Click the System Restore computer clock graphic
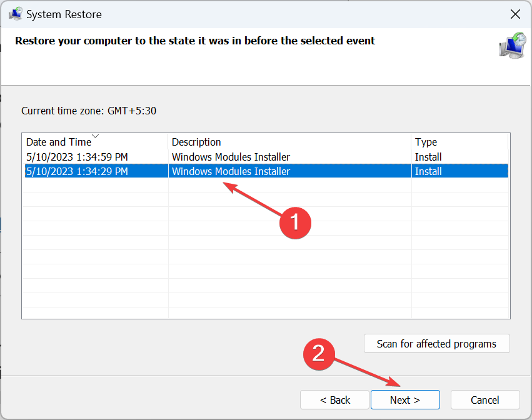The height and width of the screenshot is (420, 532). pyautogui.click(x=513, y=46)
